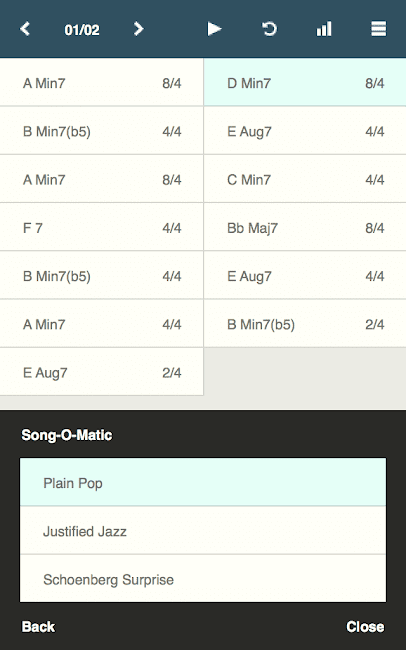This screenshot has height=650, width=406.
Task: Select the Plain Pop style
Action: click(x=203, y=483)
